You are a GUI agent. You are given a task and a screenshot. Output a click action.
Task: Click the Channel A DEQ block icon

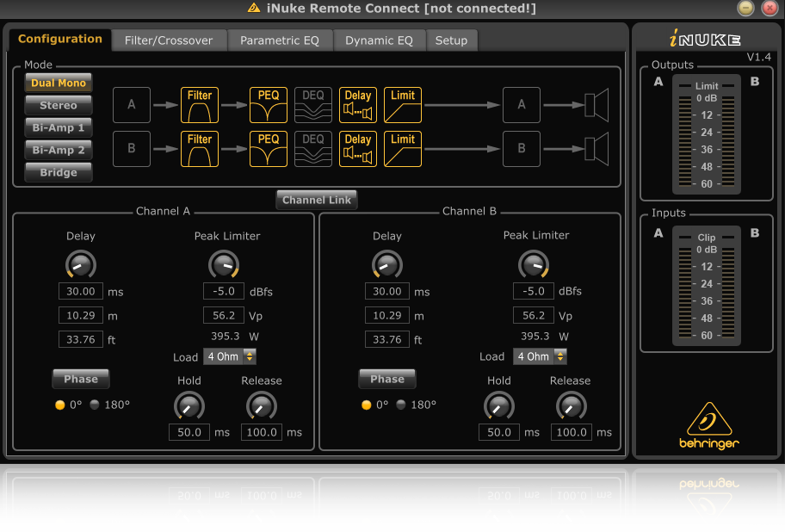pyautogui.click(x=312, y=105)
